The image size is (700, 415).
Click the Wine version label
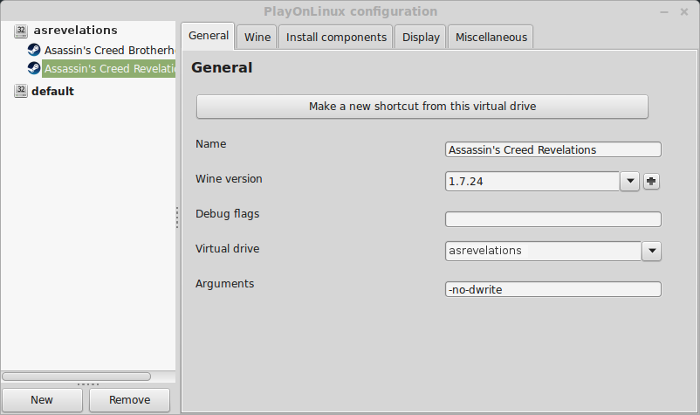point(229,179)
